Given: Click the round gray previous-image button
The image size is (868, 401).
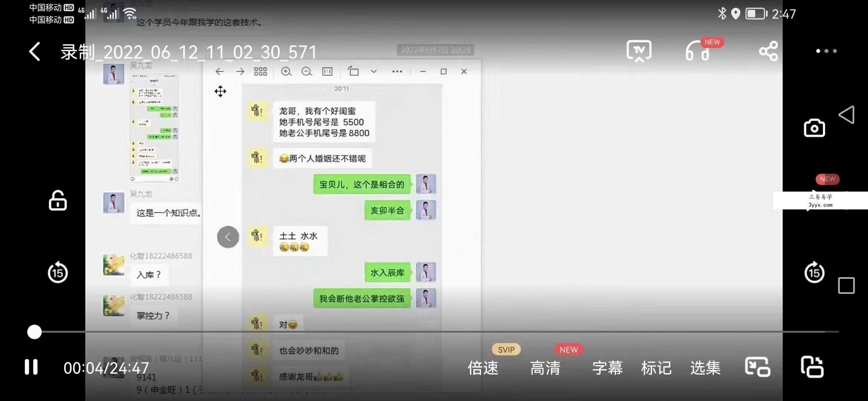Looking at the screenshot, I should [228, 237].
